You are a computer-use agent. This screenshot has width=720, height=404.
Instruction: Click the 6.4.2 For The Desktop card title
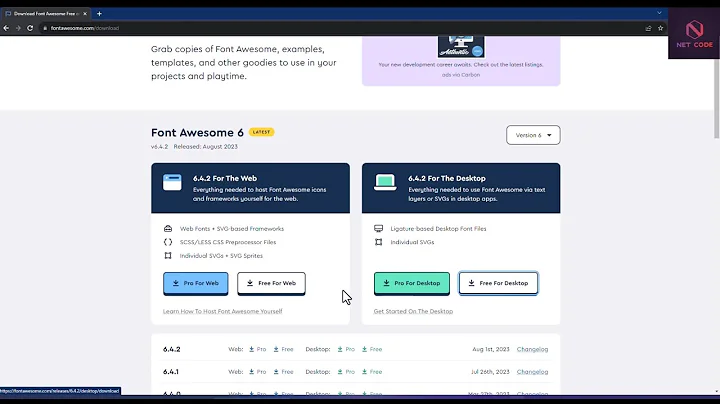tap(447, 178)
